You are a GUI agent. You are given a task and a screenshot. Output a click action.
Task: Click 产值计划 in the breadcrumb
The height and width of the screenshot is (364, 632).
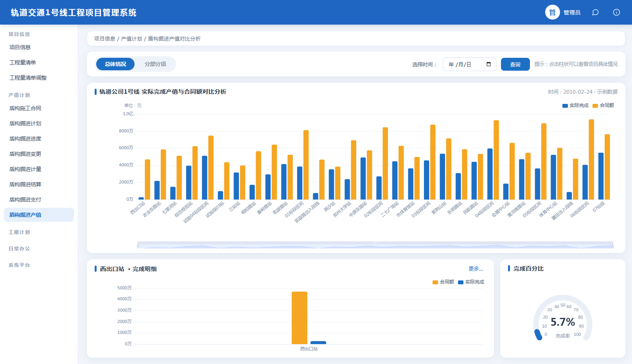point(132,39)
